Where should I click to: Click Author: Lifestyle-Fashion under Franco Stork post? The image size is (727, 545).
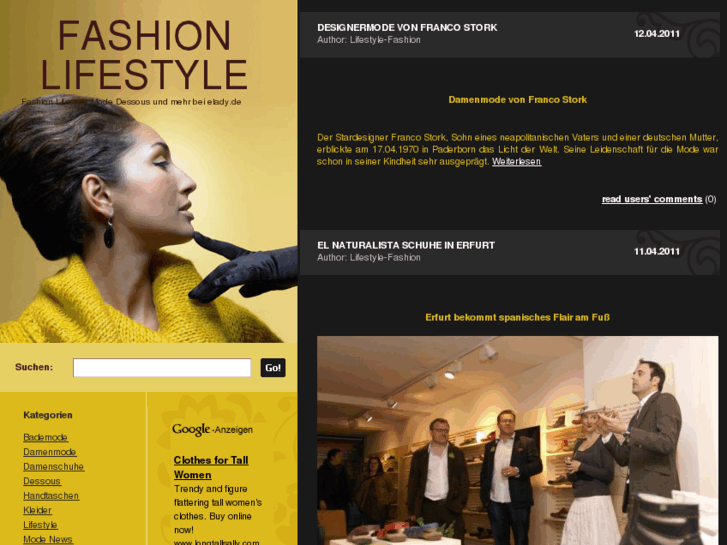369,40
